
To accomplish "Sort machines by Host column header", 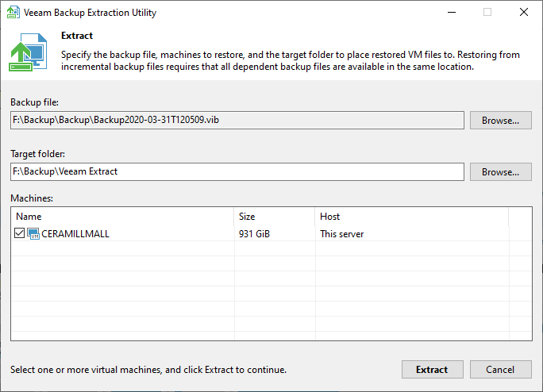I will tap(409, 216).
